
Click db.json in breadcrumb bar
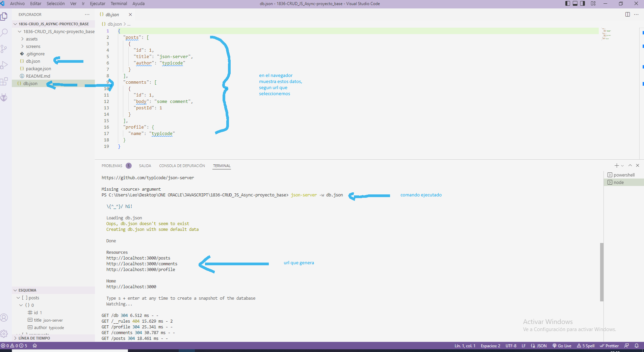pos(114,24)
